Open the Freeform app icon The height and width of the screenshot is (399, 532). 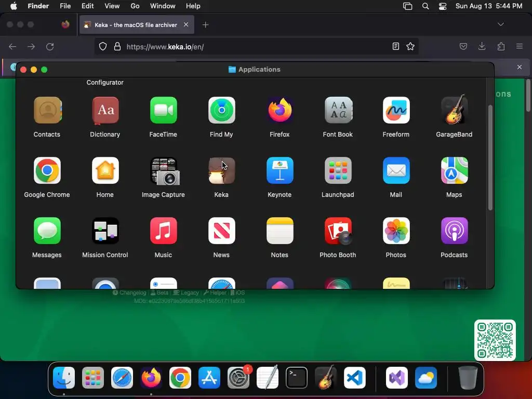396,111
